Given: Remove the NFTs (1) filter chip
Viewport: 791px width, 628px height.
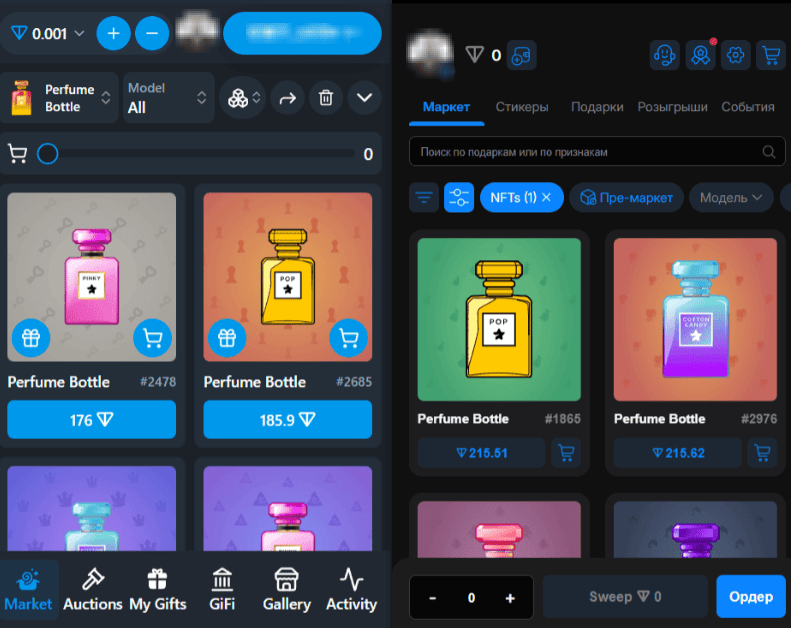Looking at the screenshot, I should click(x=546, y=198).
